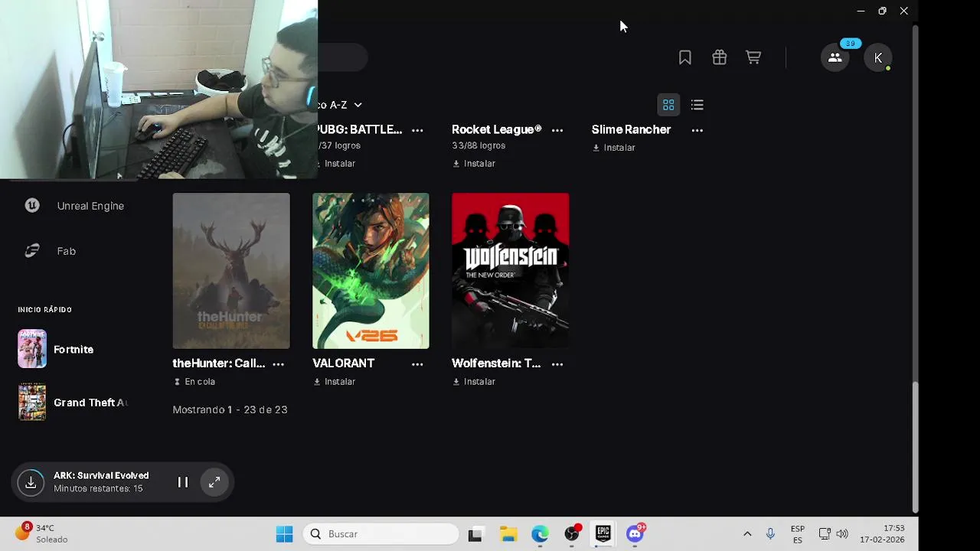Image resolution: width=980 pixels, height=551 pixels.
Task: Click the 'Rocket League®' game title
Action: click(x=497, y=129)
